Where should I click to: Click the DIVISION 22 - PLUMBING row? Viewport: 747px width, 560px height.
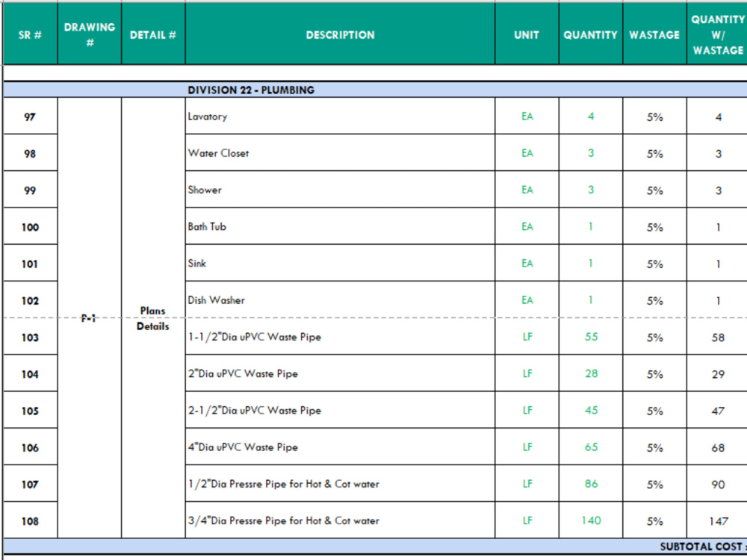pos(376,90)
